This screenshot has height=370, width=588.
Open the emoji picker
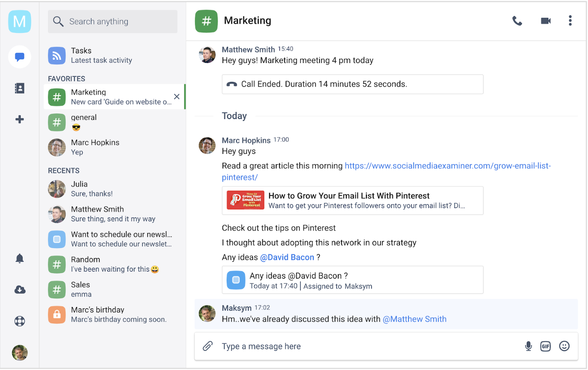tap(564, 346)
